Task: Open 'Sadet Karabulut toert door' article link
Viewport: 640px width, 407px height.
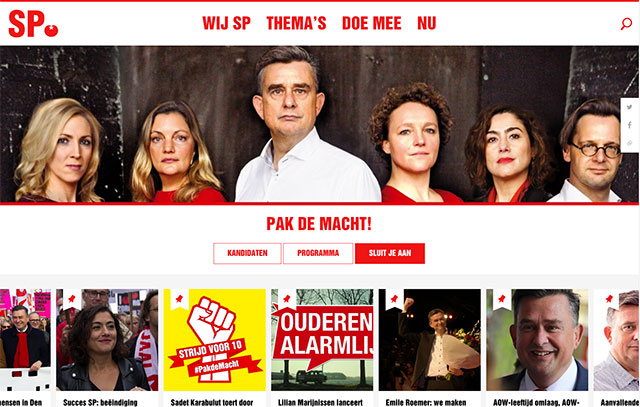Action: pyautogui.click(x=212, y=403)
